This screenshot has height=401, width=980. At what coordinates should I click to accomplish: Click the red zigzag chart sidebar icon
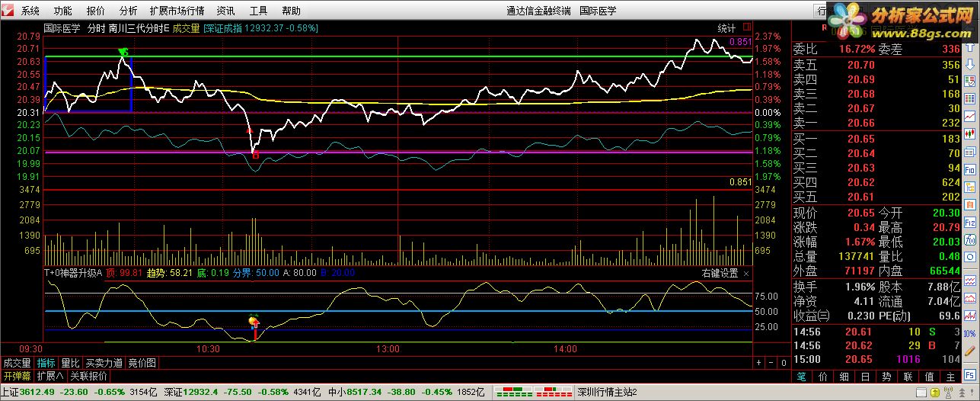click(x=969, y=316)
